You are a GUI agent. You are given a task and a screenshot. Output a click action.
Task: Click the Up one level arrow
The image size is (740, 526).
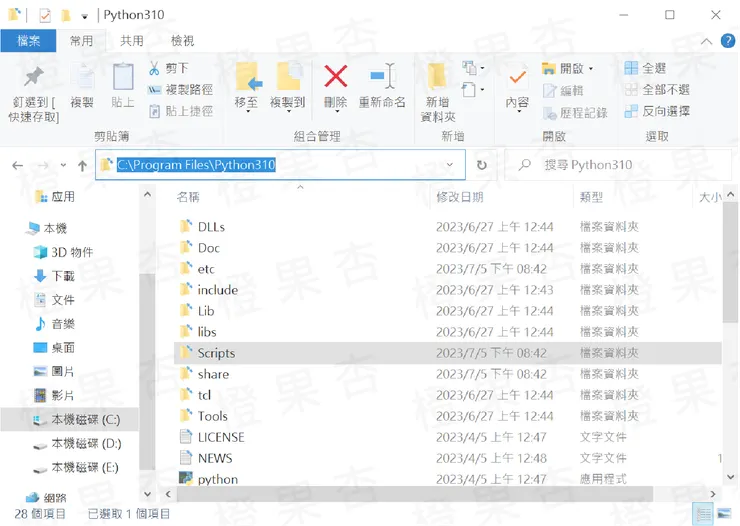(x=83, y=166)
